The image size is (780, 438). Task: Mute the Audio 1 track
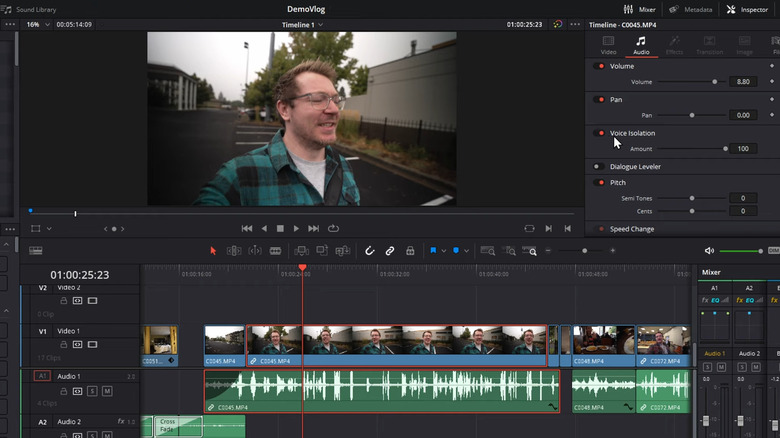tap(105, 391)
